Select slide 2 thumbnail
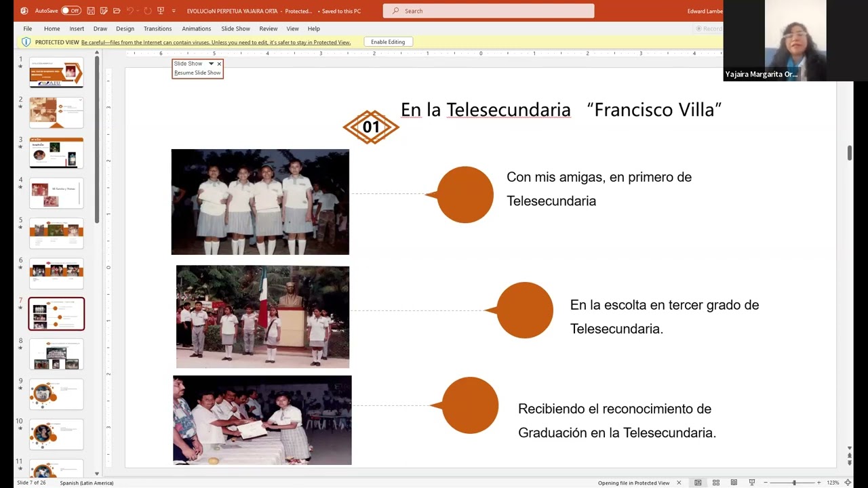Image resolution: width=868 pixels, height=488 pixels. tap(56, 113)
